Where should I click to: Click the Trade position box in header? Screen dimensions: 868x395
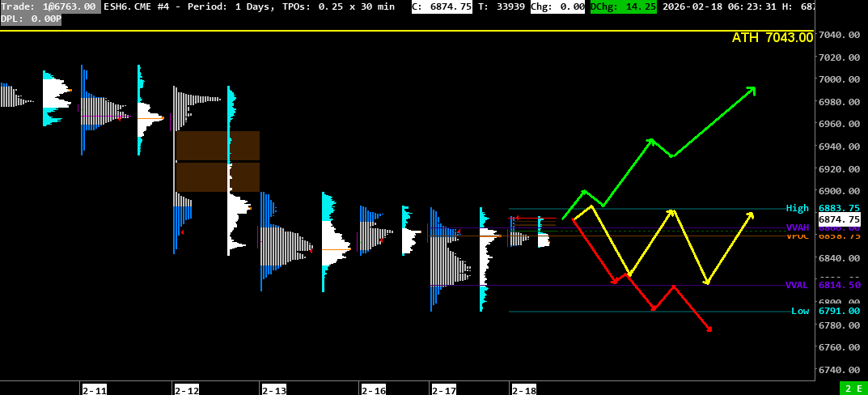(50, 6)
